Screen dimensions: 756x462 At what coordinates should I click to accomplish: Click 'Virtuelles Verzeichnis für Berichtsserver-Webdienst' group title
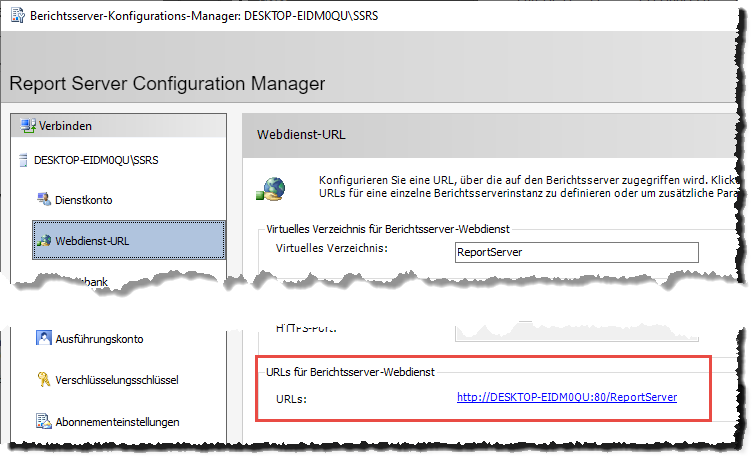(x=388, y=229)
